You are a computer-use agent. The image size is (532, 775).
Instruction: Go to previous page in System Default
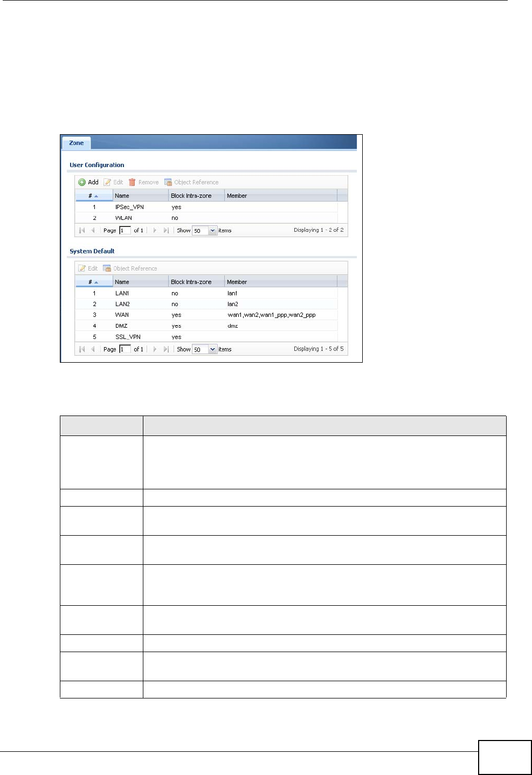(x=93, y=349)
